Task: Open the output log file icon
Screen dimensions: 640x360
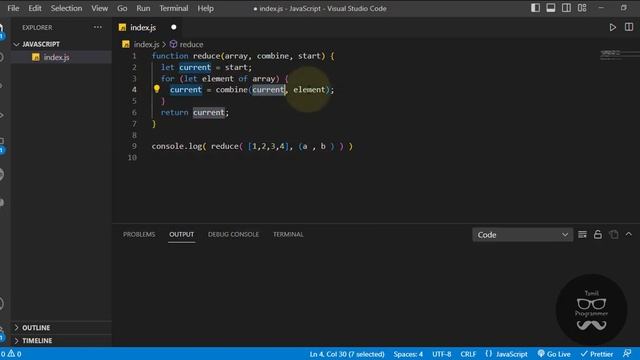Action: (613, 235)
